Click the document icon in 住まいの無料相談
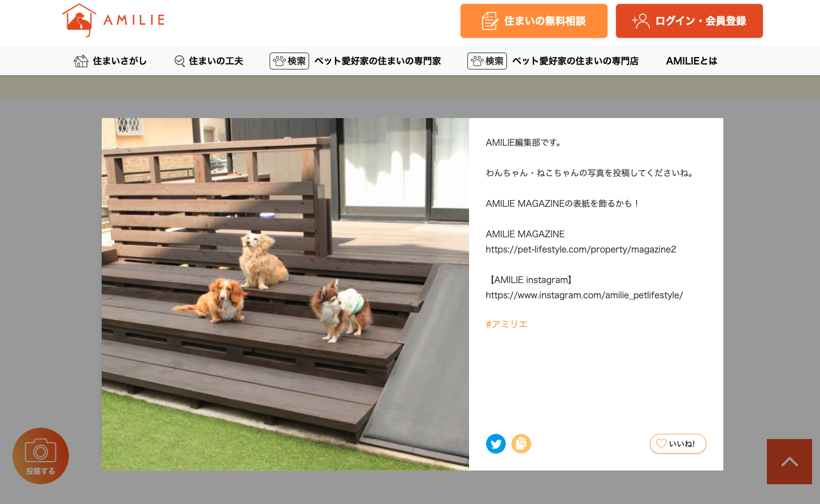Viewport: 820px width, 504px height. [490, 21]
